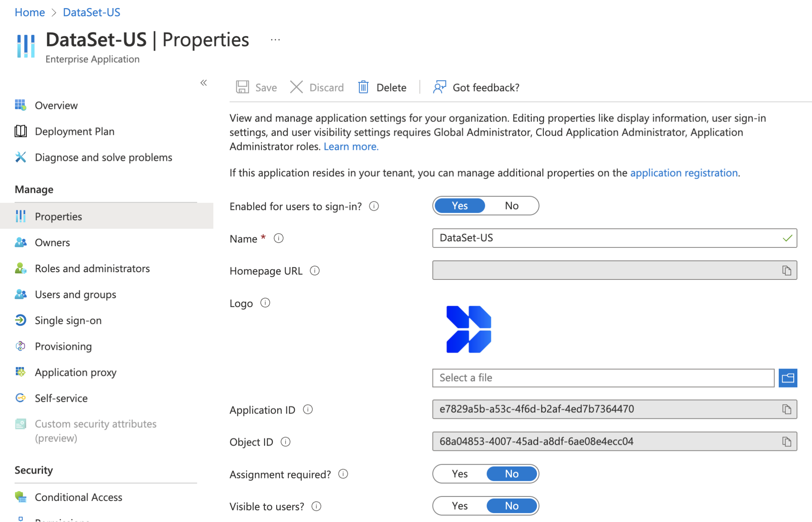Viewport: 812px width, 522px height.
Task: Set Assignment required to Yes
Action: click(460, 474)
